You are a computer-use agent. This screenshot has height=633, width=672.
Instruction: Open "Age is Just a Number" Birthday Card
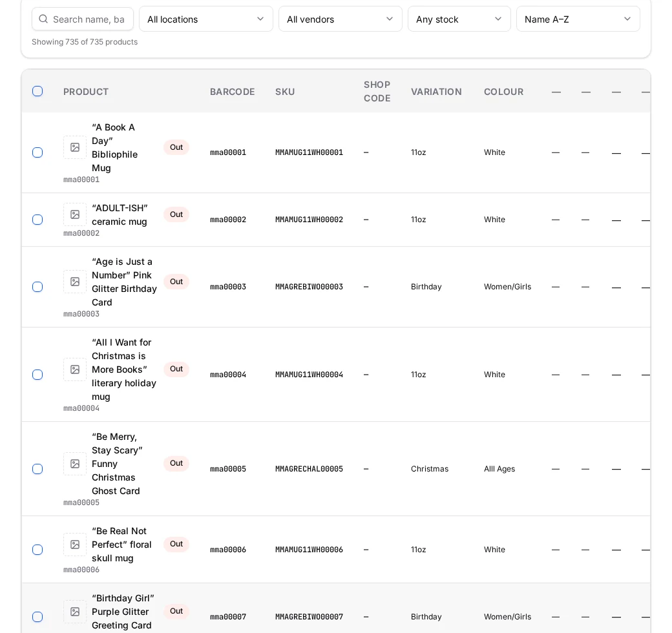[124, 282]
